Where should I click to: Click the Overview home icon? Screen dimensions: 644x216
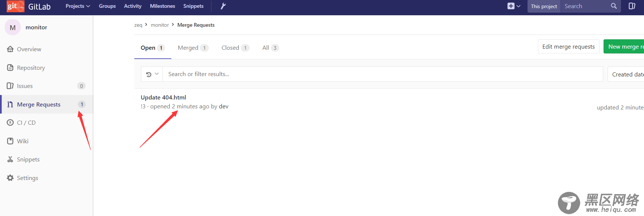(x=10, y=49)
